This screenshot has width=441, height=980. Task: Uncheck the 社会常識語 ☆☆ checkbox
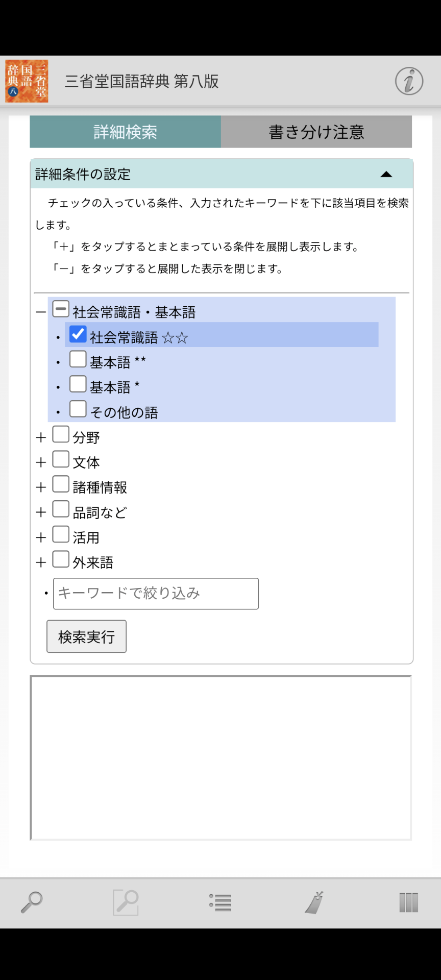tap(78, 334)
